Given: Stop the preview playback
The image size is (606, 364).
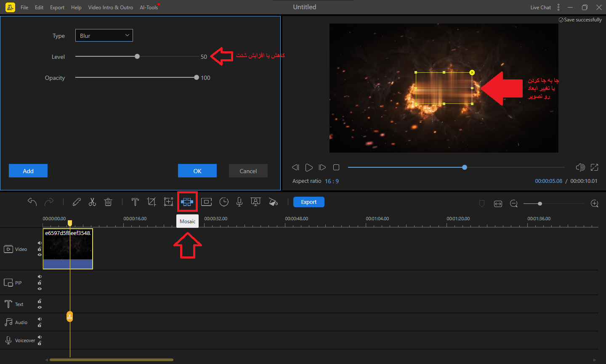Looking at the screenshot, I should click(336, 167).
